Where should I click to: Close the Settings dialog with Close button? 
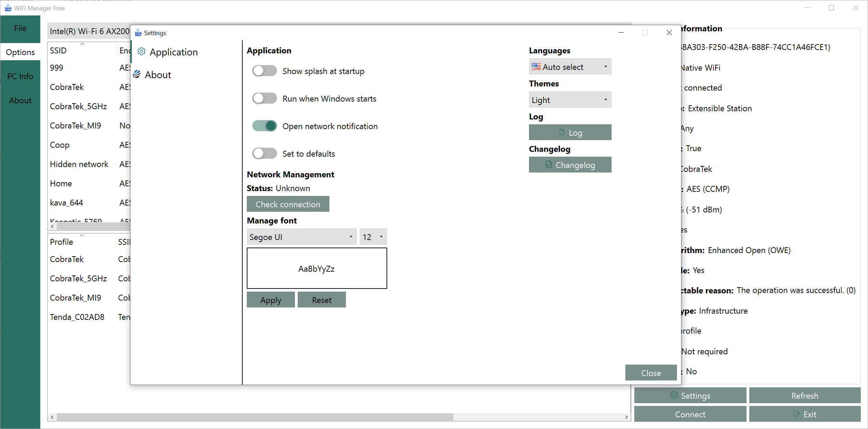click(x=651, y=373)
